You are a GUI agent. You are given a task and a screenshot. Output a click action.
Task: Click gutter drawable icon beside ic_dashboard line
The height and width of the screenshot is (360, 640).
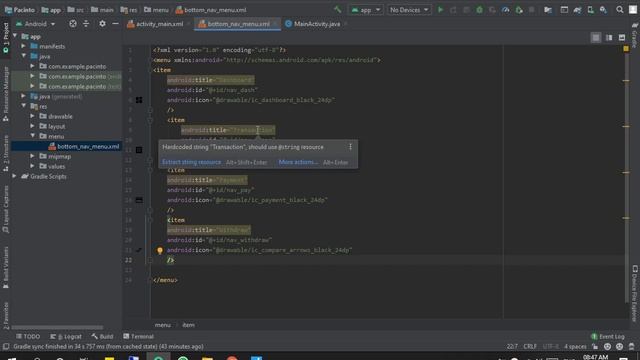(139, 100)
